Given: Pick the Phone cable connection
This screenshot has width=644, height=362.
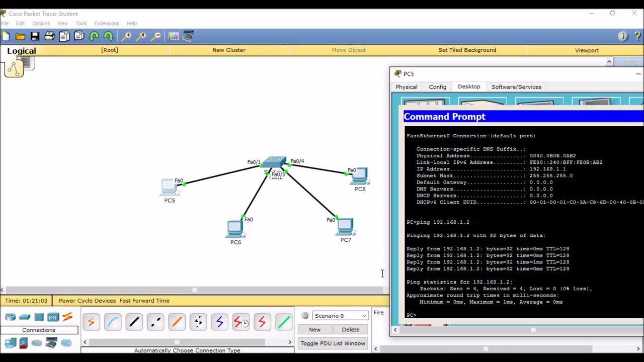Looking at the screenshot, I should (198, 322).
